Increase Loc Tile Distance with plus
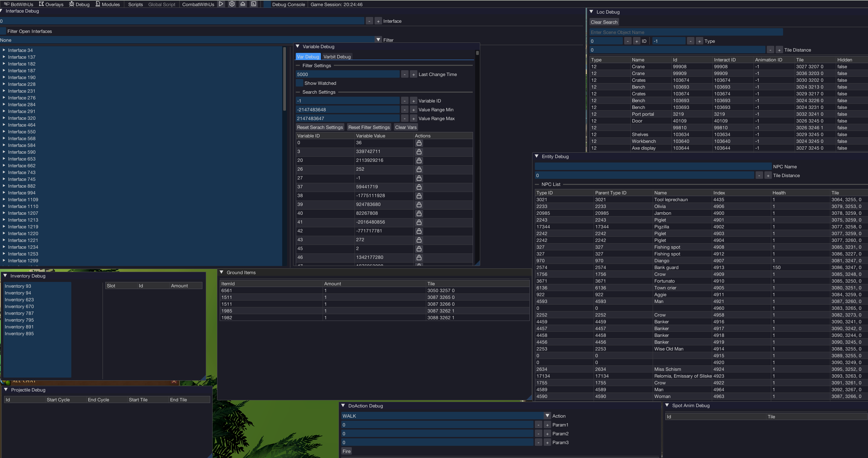The height and width of the screenshot is (458, 868). [779, 50]
